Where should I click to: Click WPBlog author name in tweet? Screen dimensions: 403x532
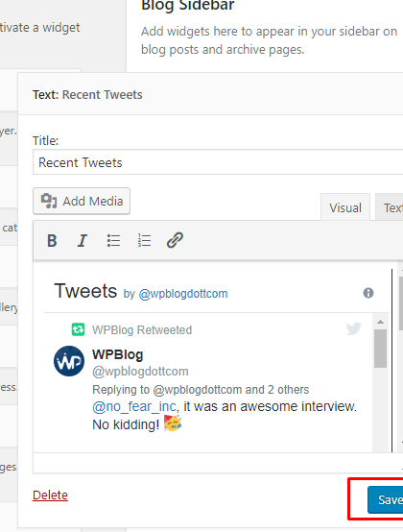tap(118, 354)
